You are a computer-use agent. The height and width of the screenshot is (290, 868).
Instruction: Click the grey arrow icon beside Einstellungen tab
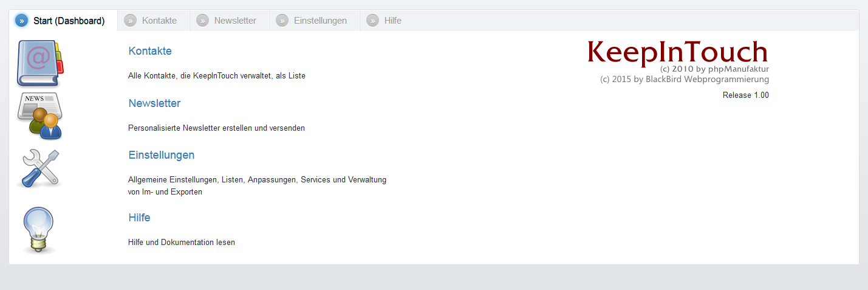[282, 21]
